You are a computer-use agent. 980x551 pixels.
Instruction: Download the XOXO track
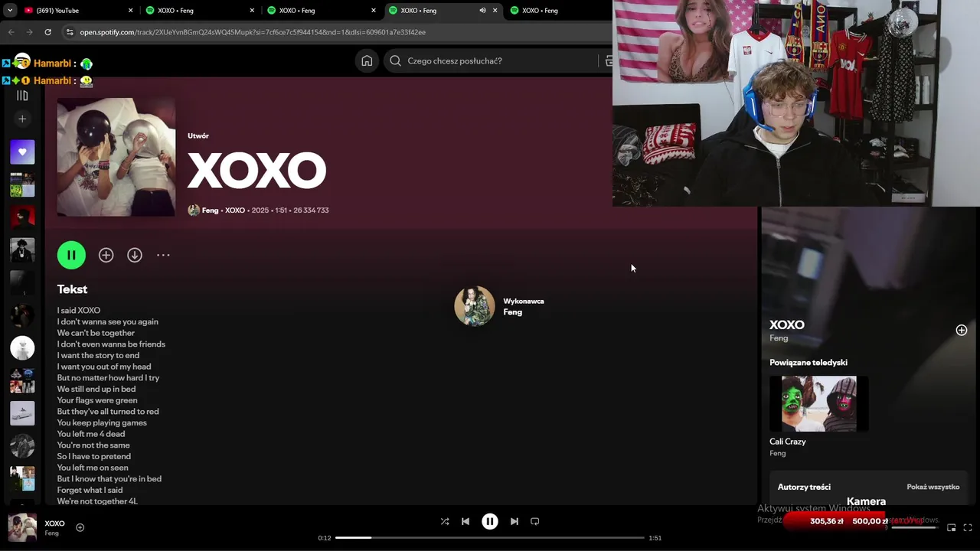point(135,256)
